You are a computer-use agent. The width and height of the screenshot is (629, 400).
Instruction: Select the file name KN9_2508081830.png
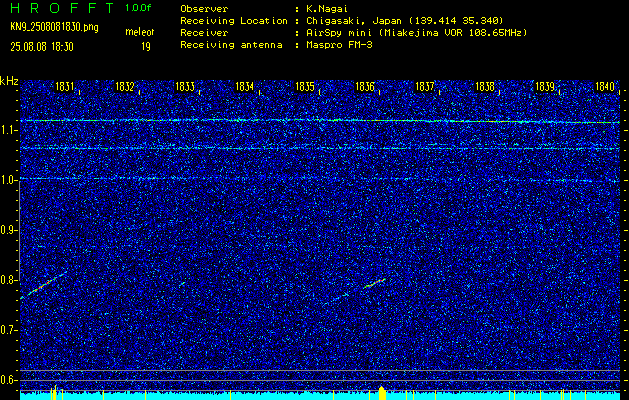[x=54, y=27]
